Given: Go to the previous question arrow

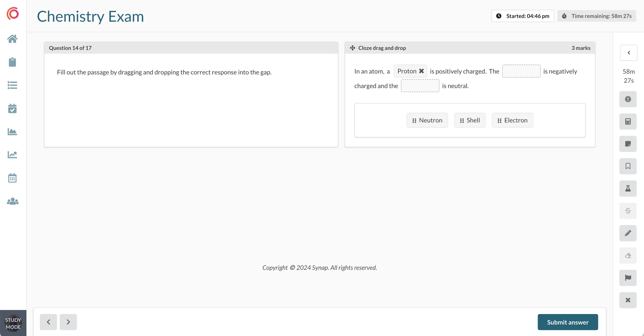Looking at the screenshot, I should tap(48, 322).
